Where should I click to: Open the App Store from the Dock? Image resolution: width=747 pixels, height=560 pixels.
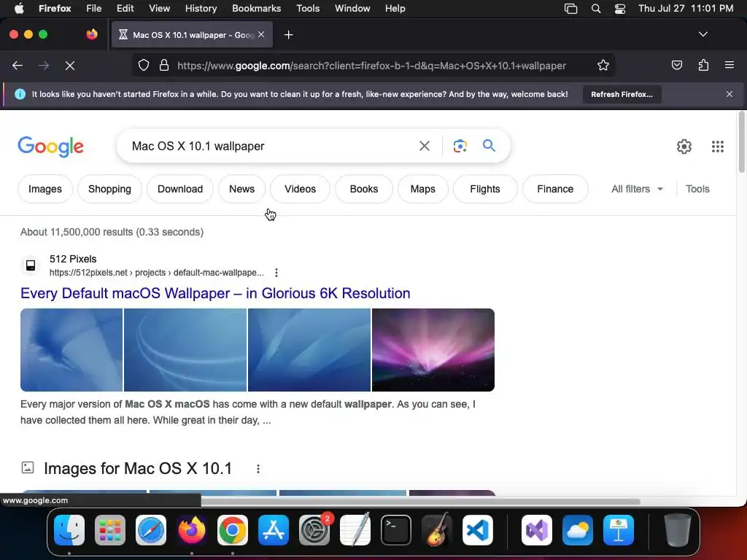274,530
